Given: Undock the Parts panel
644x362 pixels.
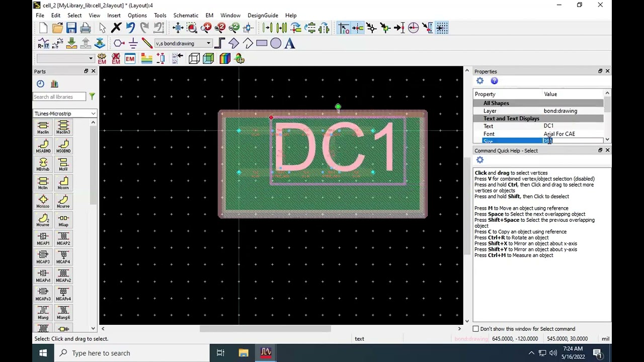Looking at the screenshot, I should click(86, 71).
